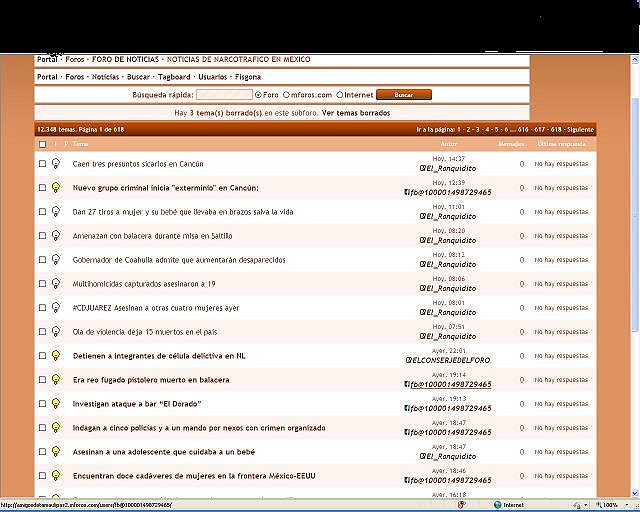This screenshot has width=640, height=512.
Task: Click bulb icon beside 'Ola de violencia deja 15 muertos'
Action: click(56, 332)
